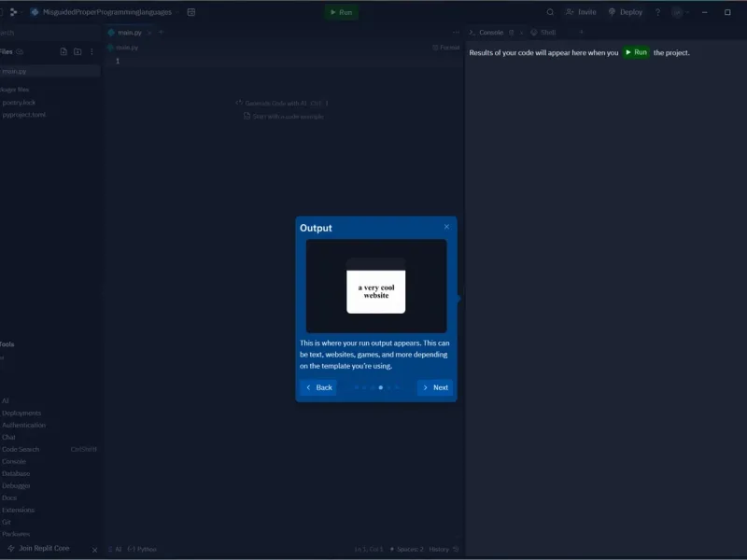Run the project from the top bar
747x560 pixels.
click(x=341, y=12)
